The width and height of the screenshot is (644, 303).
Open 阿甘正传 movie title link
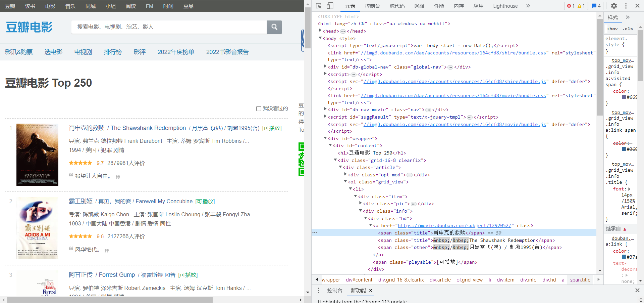point(80,275)
